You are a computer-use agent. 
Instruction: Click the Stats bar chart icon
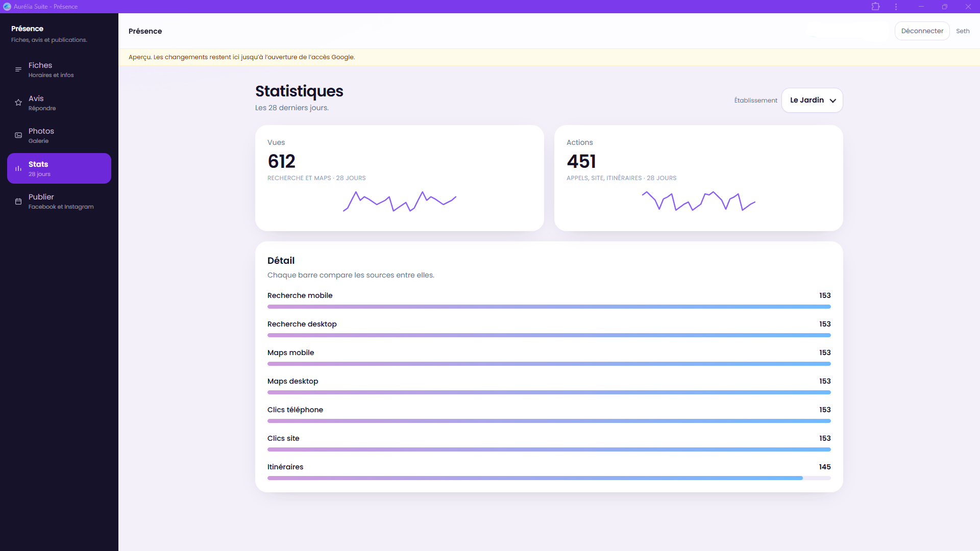(x=18, y=168)
